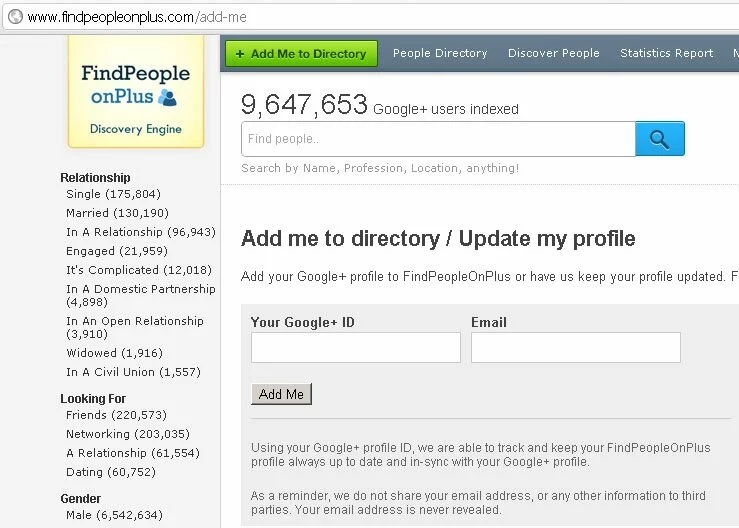Viewport: 739px width, 528px height.
Task: Click the 'As a reminder, we do not share' paragraph
Action: point(478,503)
